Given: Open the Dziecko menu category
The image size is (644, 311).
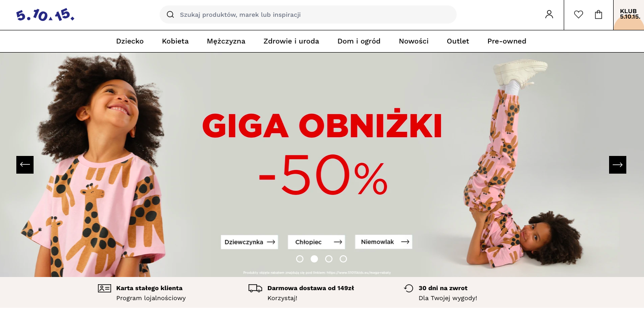Looking at the screenshot, I should click(130, 41).
